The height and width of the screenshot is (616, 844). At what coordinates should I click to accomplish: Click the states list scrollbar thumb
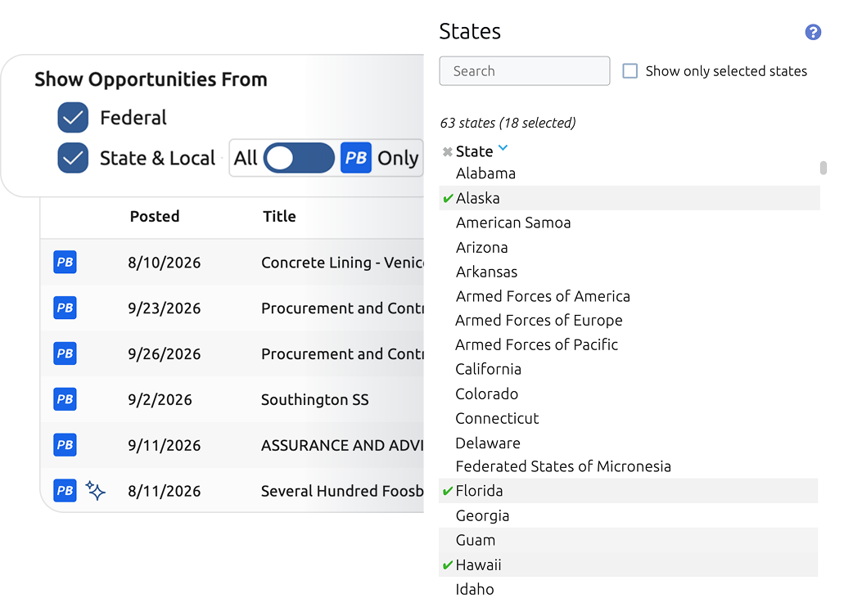coord(823,168)
